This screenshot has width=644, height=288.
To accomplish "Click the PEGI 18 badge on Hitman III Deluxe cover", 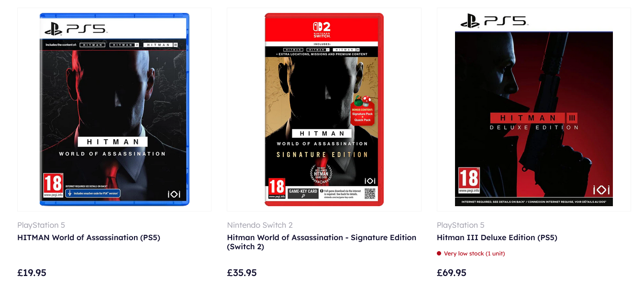I will point(468,180).
